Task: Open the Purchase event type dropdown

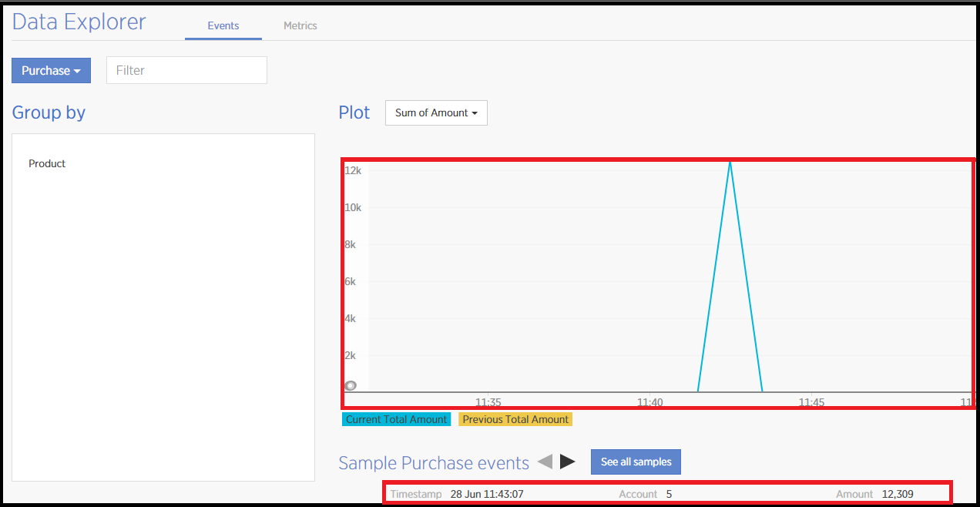Action: (x=51, y=70)
